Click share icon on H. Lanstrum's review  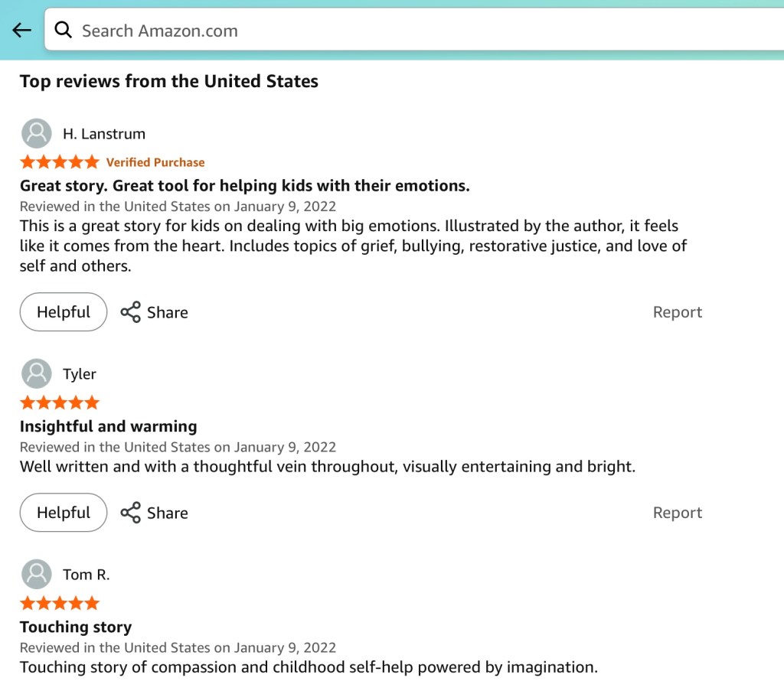coord(131,312)
